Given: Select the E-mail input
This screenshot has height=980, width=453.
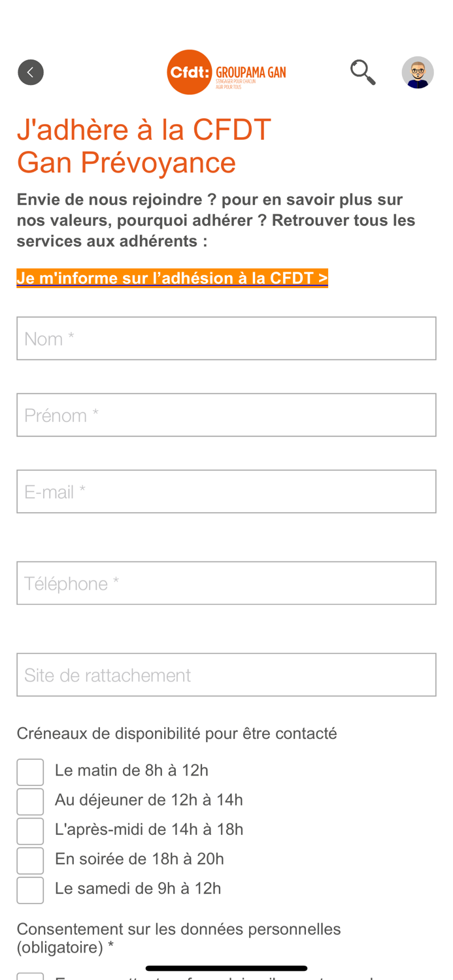Looking at the screenshot, I should [226, 491].
